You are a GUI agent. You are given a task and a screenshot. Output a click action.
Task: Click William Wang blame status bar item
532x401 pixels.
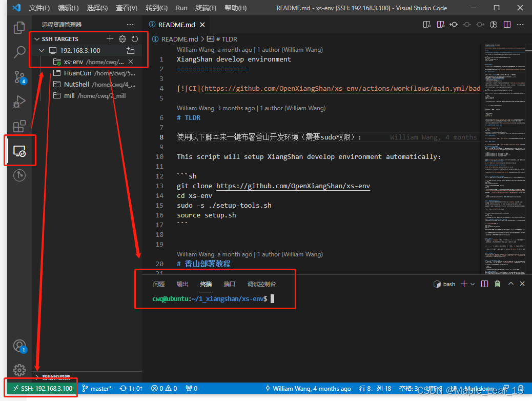tap(308, 389)
